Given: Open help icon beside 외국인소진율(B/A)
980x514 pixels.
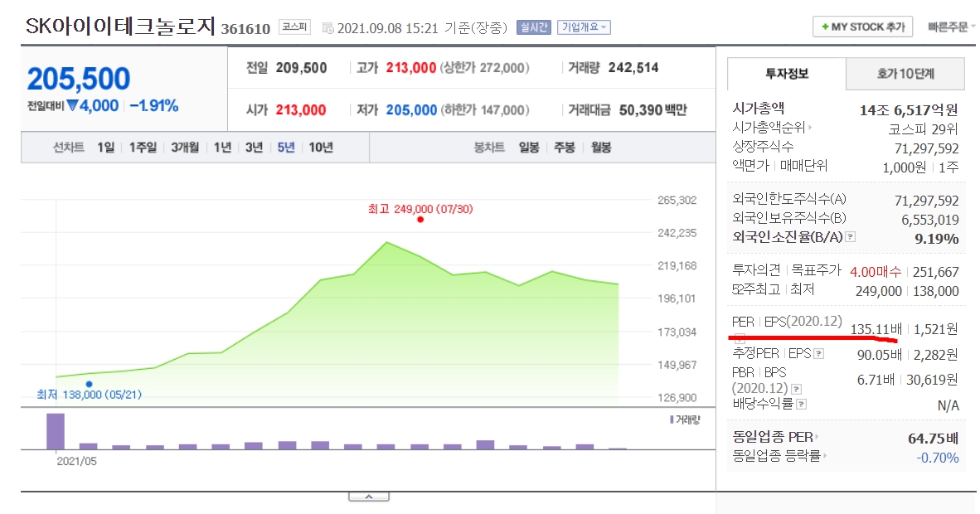Looking at the screenshot, I should (851, 237).
